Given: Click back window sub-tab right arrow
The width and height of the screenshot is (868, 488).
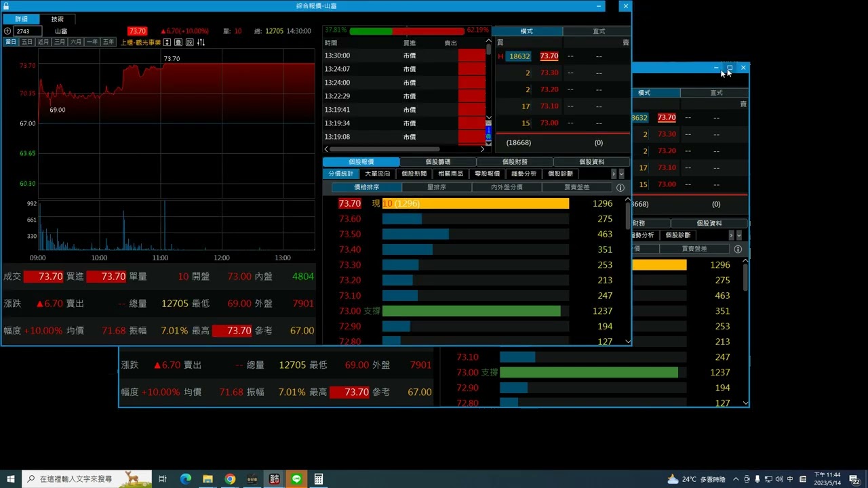Looking at the screenshot, I should 732,235.
